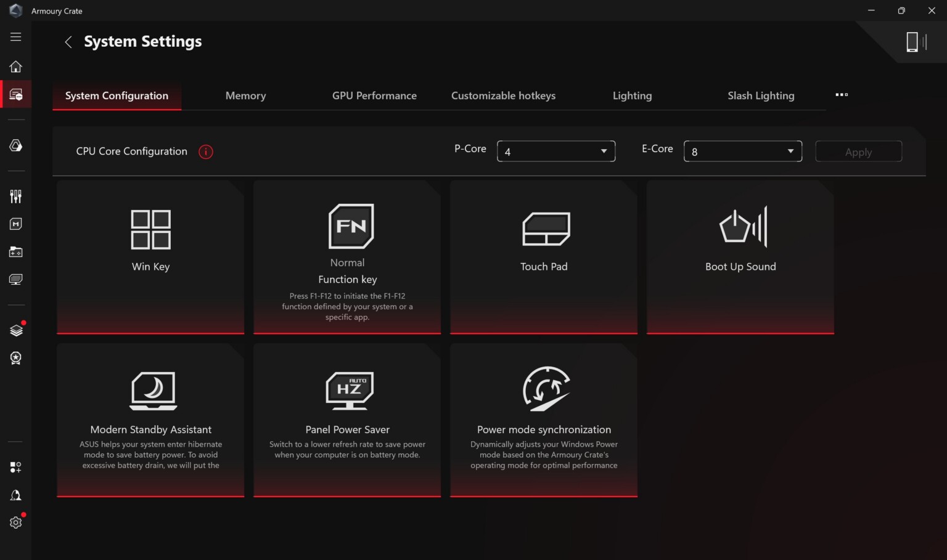Screen dimensions: 947x560
Task: Open the Macro icon in sidebar
Action: [16, 224]
